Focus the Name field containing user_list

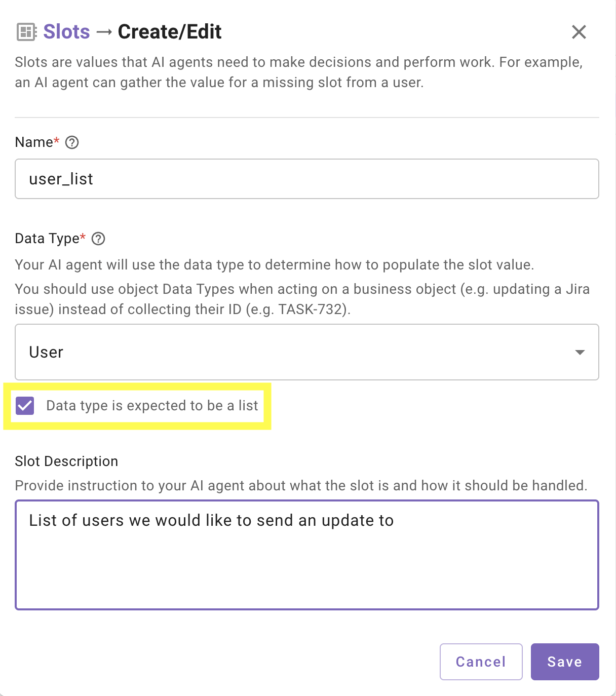[307, 179]
